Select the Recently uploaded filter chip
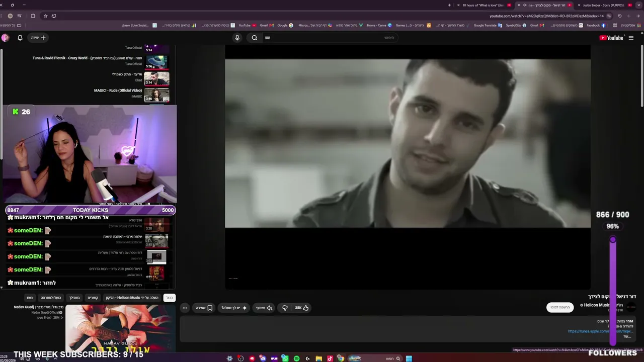Viewport: 644px width, 362px height. tap(51, 298)
